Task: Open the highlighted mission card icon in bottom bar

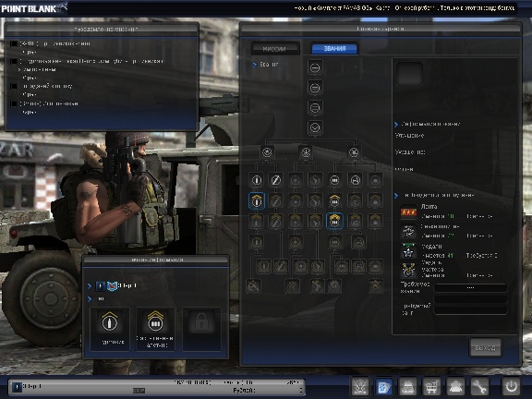Action: pos(384,386)
